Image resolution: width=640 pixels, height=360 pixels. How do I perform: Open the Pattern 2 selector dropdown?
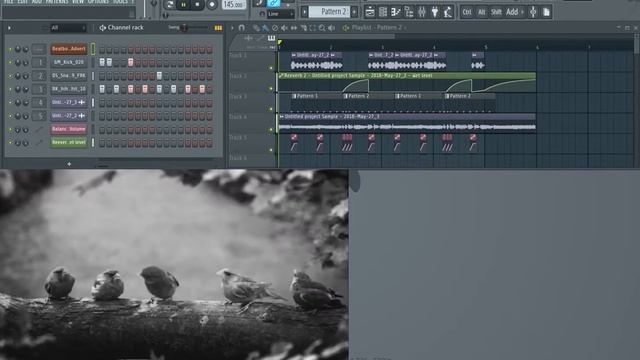point(329,12)
